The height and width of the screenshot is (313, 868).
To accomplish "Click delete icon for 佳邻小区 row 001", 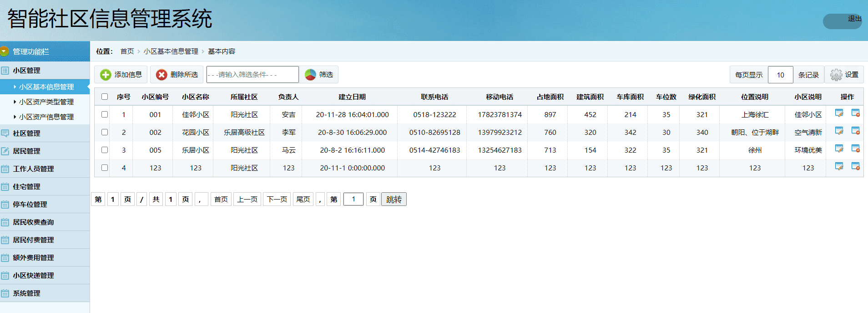I will pyautogui.click(x=856, y=113).
